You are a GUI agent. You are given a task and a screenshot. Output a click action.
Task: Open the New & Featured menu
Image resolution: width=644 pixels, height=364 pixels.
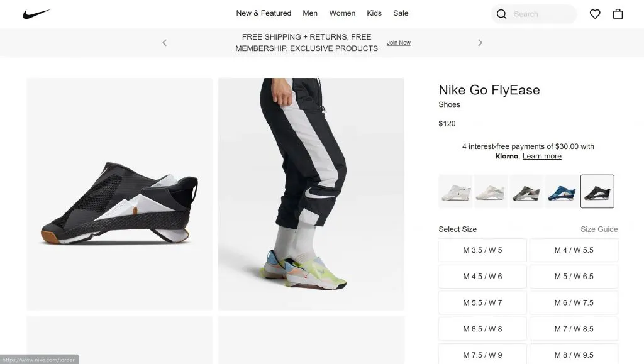264,13
